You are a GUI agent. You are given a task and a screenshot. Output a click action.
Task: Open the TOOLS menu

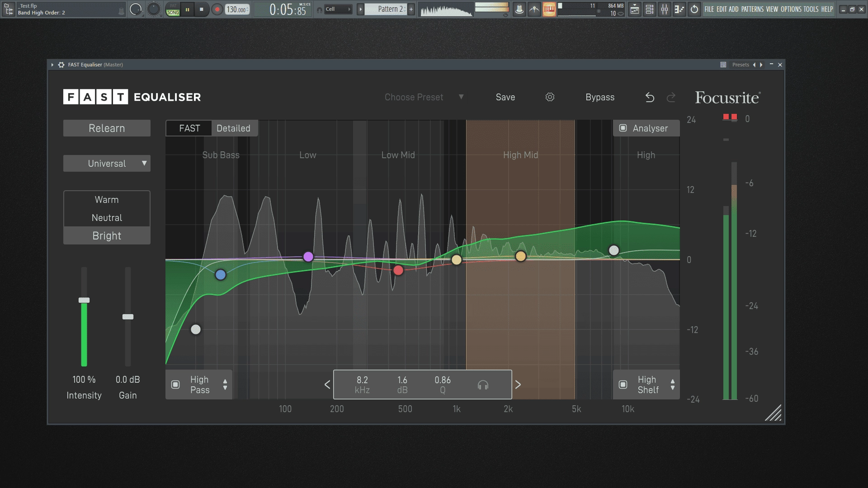click(x=811, y=9)
